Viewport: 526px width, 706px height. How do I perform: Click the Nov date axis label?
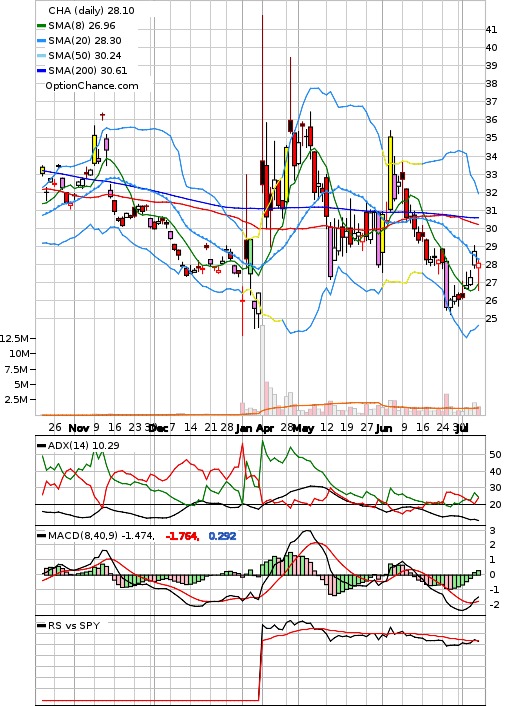point(79,427)
